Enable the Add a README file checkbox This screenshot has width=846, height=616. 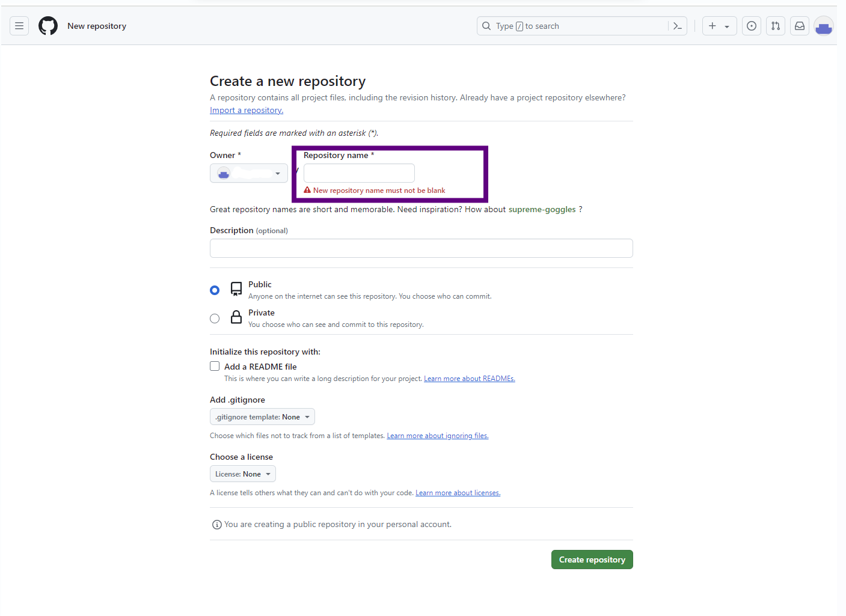coord(215,366)
